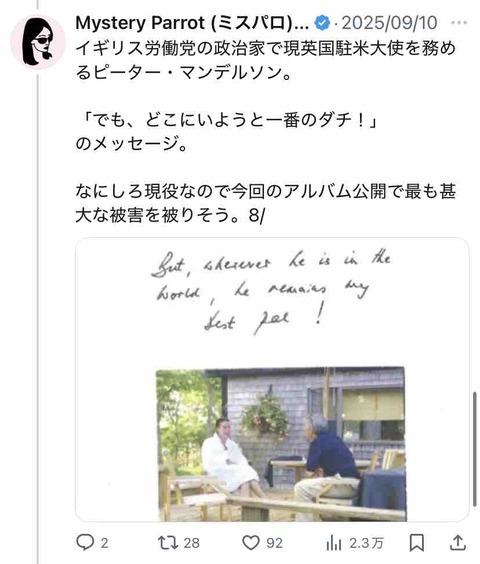480x564 pixels.
Task: Bookmark this post
Action: pyautogui.click(x=417, y=542)
